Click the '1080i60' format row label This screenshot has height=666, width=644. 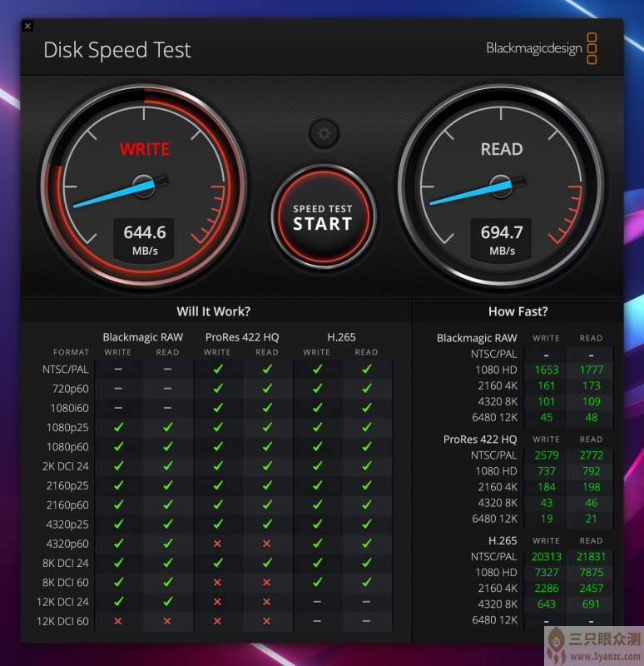pos(70,408)
